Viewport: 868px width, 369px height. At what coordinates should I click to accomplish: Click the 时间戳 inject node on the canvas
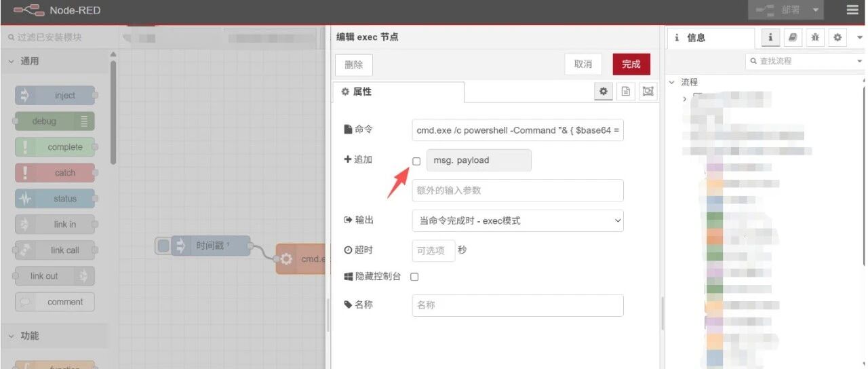(x=211, y=246)
